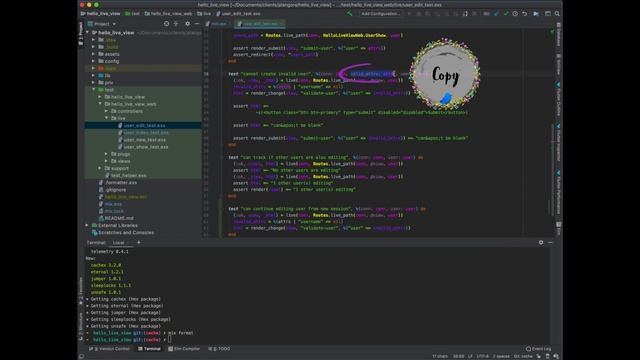Select user_show_test.exs in project tree
The width and height of the screenshot is (640, 360).
point(146,147)
